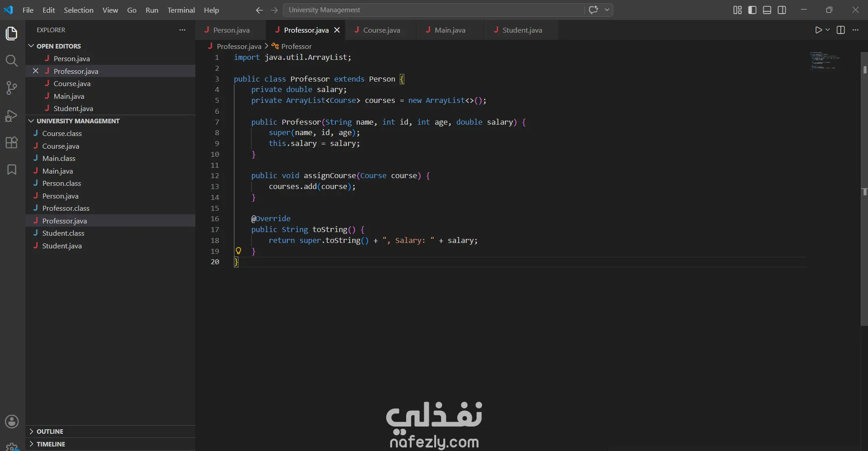Collapse the Open Editors section
Screen dimensions: 868x451
(31, 46)
